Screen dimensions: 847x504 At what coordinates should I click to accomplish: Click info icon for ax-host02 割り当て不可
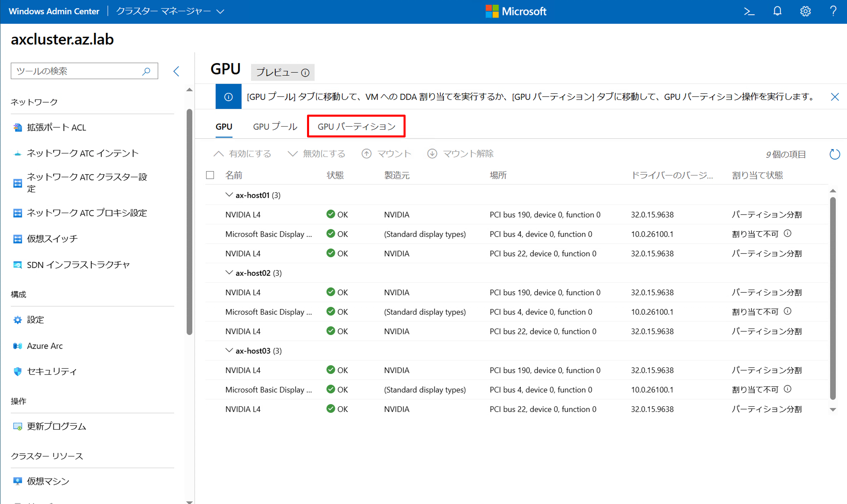(788, 311)
